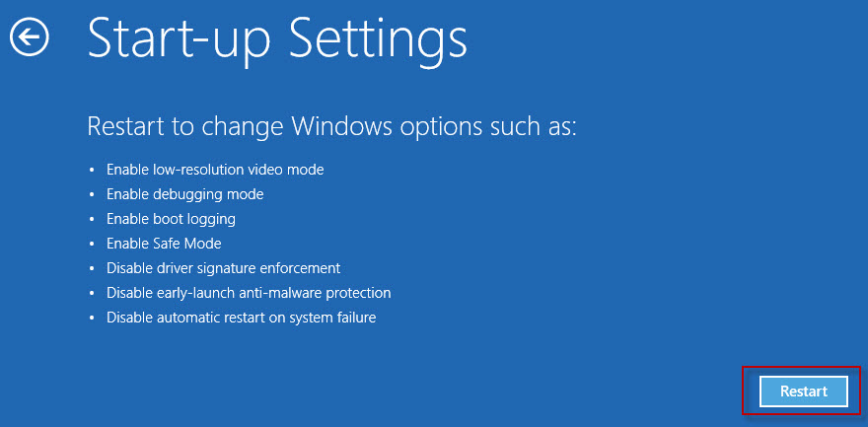Click bullet dot next to Enable Safe Mode

pyautogui.click(x=92, y=245)
